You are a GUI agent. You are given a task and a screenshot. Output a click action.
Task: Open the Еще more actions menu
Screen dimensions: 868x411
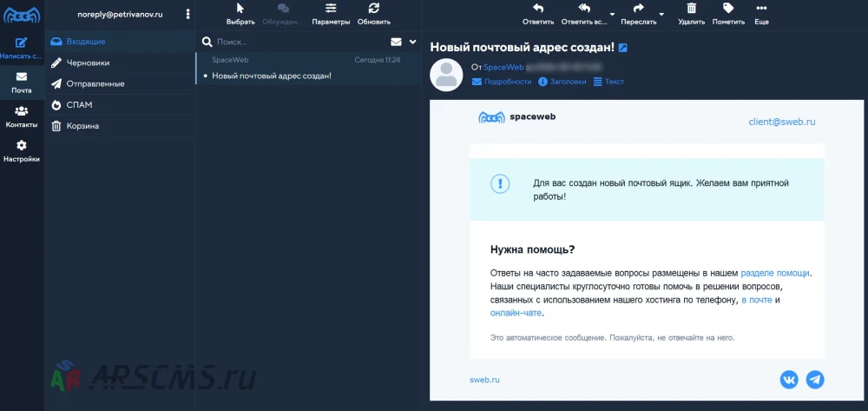tap(762, 15)
